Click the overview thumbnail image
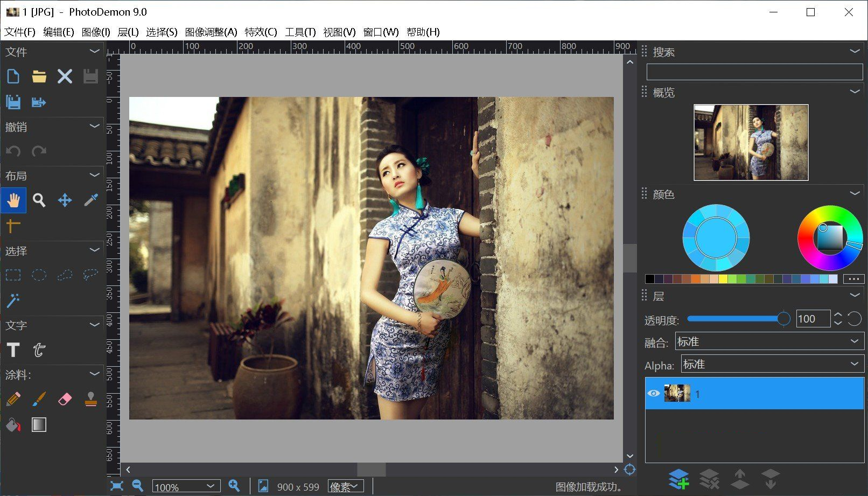 (751, 142)
